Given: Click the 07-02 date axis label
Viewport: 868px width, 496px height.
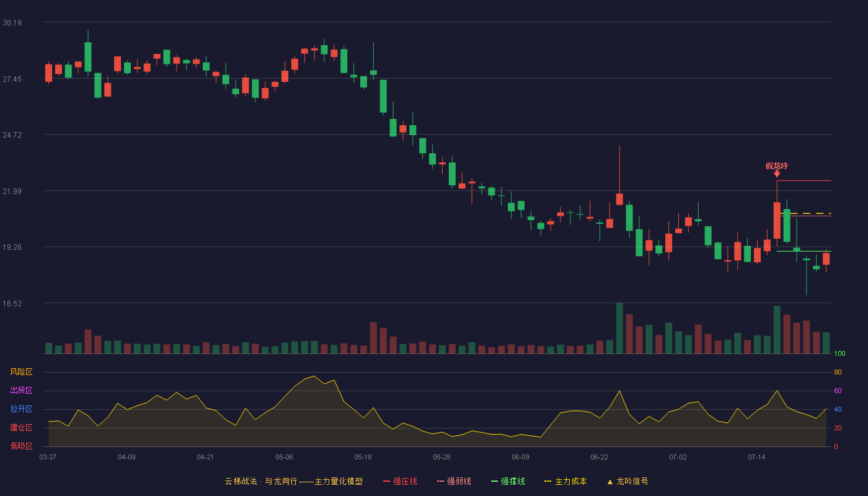Looking at the screenshot, I should point(678,457).
